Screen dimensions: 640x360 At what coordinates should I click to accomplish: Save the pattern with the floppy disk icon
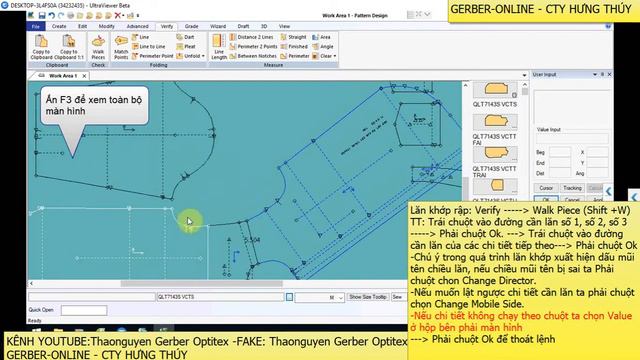coord(42,16)
